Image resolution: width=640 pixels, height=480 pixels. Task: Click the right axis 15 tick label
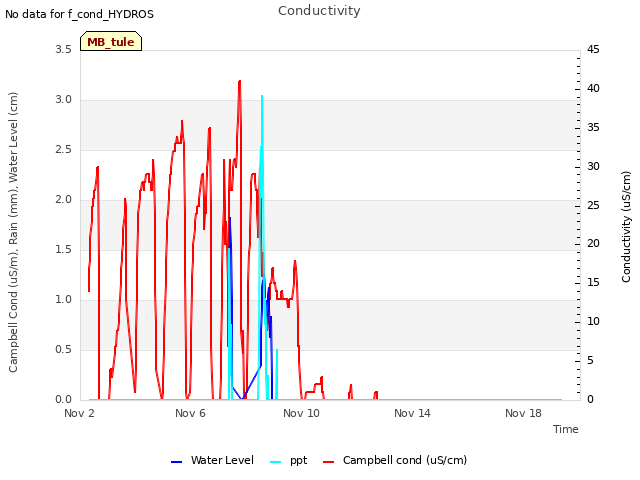click(x=593, y=282)
